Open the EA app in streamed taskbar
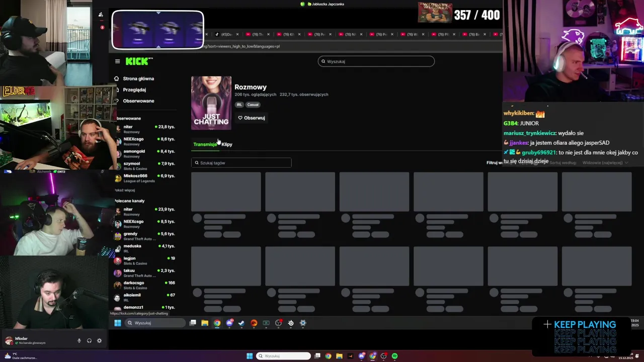Image resolution: width=644 pixels, height=362 pixels. pos(254,323)
